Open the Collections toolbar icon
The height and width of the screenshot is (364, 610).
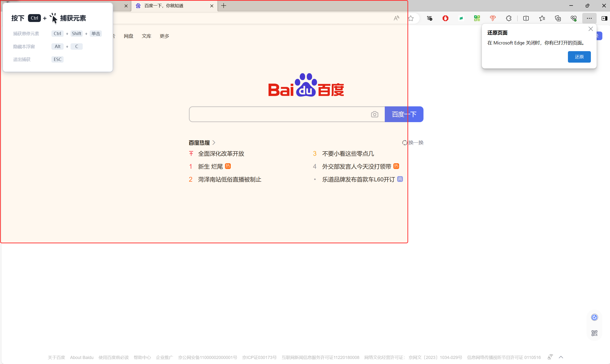pyautogui.click(x=557, y=18)
